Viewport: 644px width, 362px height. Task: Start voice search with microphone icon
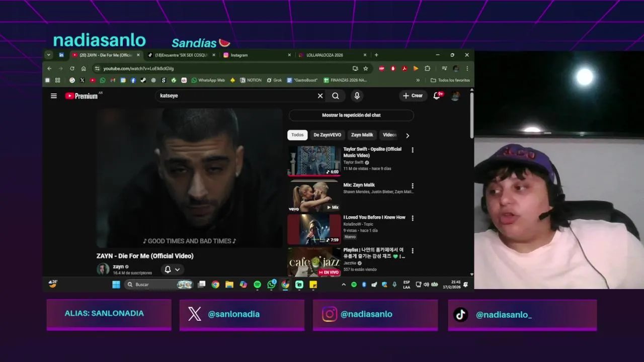(x=357, y=96)
